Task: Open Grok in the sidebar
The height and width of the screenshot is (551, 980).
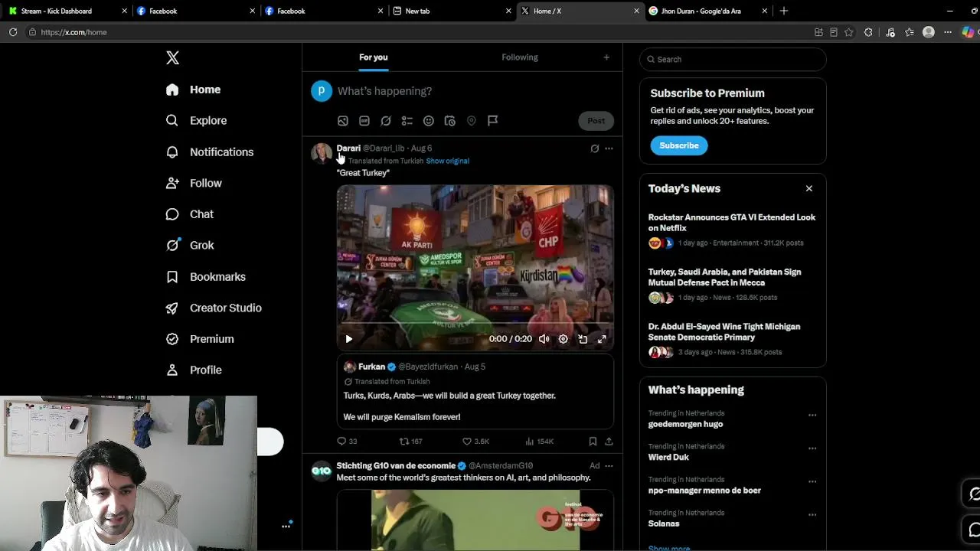Action: click(x=190, y=245)
